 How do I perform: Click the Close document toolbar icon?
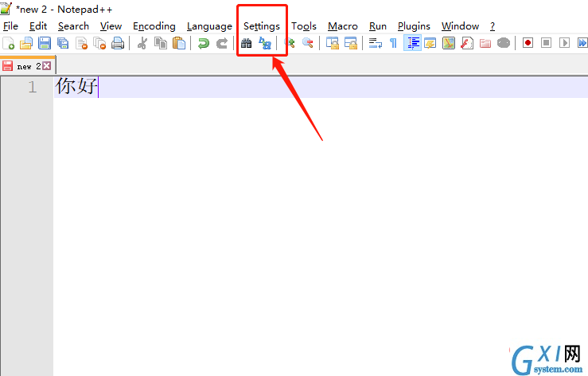pos(81,43)
